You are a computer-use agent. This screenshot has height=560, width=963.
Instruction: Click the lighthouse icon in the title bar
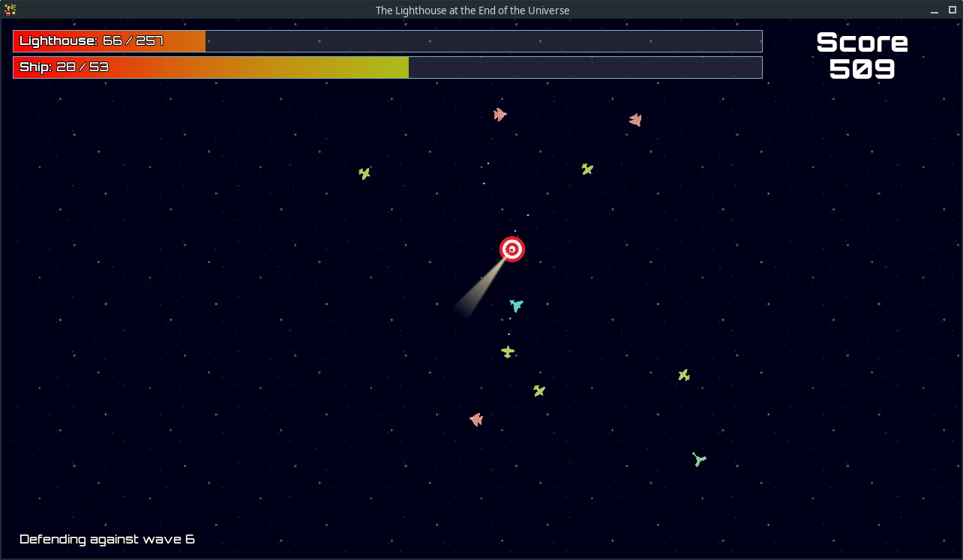(x=10, y=10)
